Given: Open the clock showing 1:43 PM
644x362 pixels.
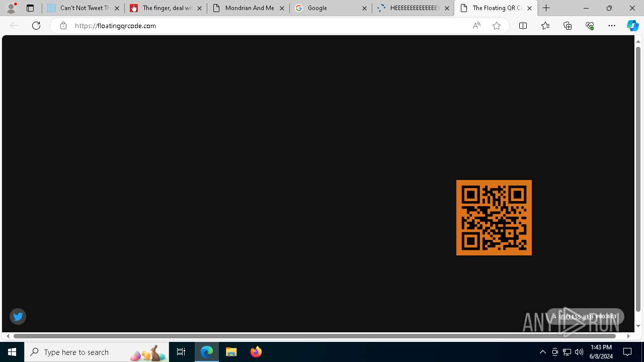Looking at the screenshot, I should [601, 352].
